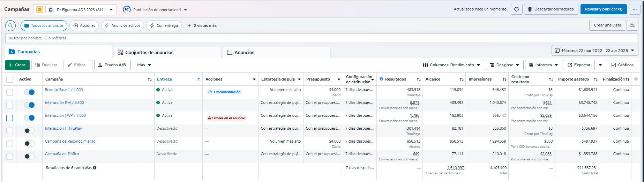
Task: Turn off Interacción | WP / 7.000 toggle
Action: point(29,118)
